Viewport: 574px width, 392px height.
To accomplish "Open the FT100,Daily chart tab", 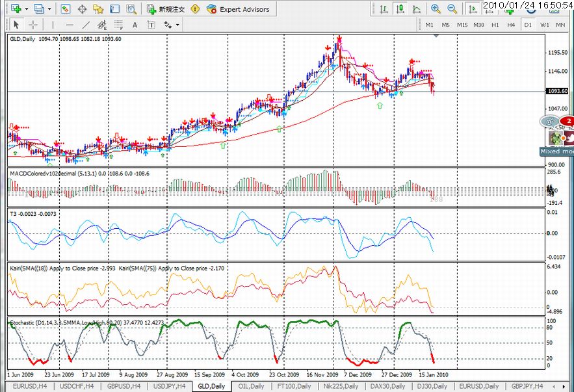I will tap(294, 386).
